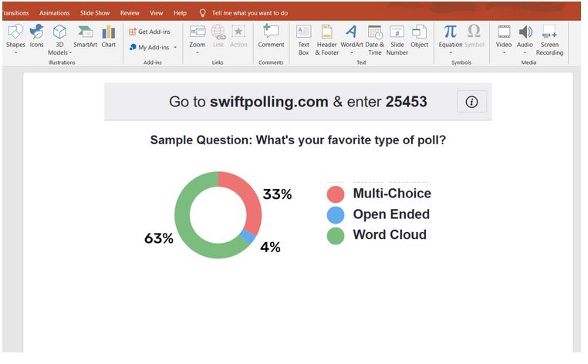The height and width of the screenshot is (364, 588).
Task: Insert Slide Number
Action: pos(397,40)
